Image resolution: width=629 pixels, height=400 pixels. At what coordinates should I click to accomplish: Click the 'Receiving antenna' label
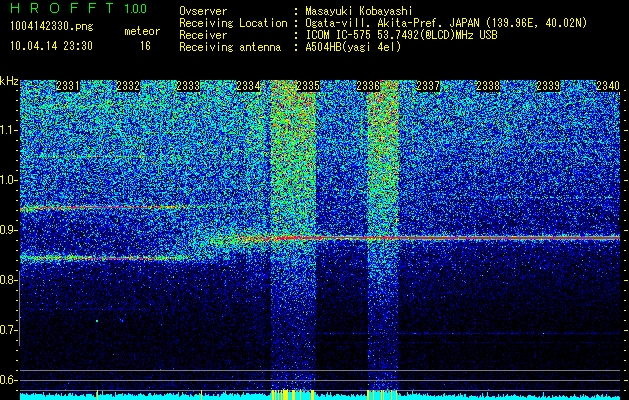click(x=230, y=47)
